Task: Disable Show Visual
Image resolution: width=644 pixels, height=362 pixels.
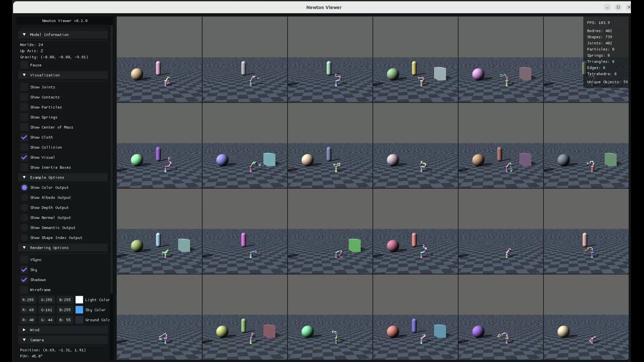Action: 24,157
